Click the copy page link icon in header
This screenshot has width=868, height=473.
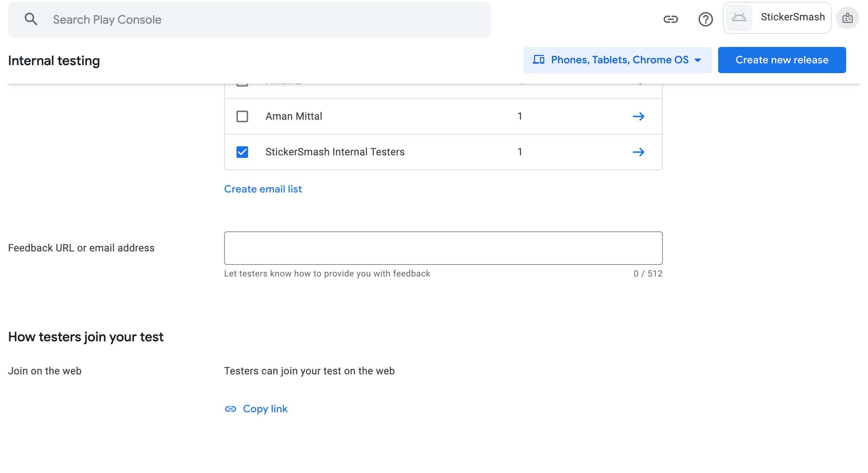pos(670,19)
